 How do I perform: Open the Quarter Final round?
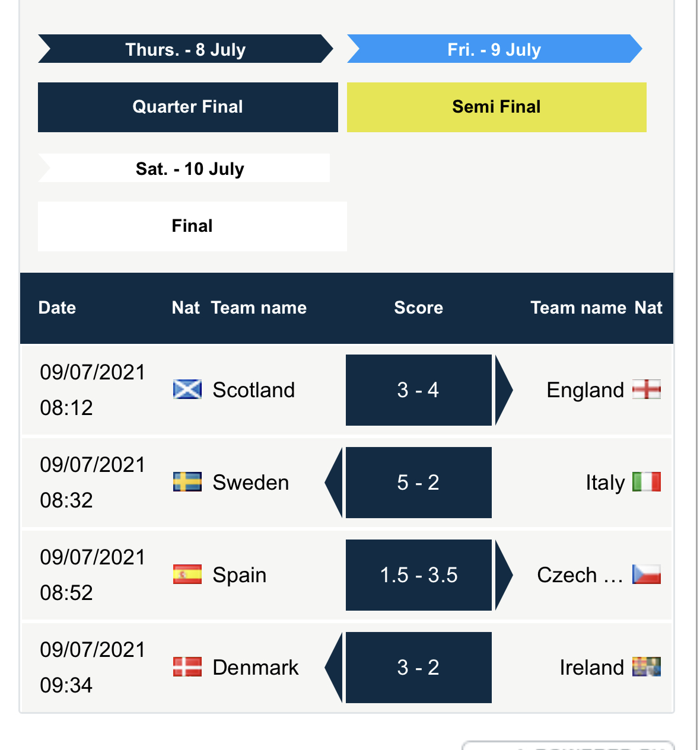[x=188, y=107]
